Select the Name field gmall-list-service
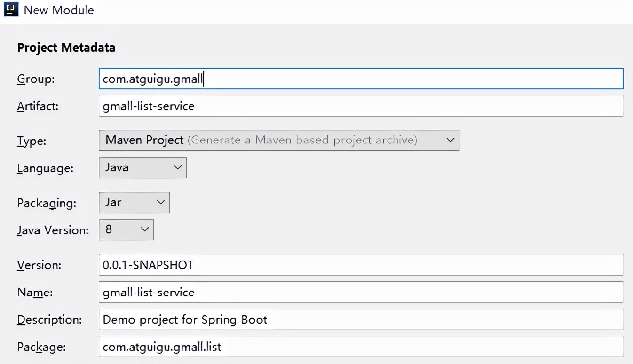 [x=361, y=292]
